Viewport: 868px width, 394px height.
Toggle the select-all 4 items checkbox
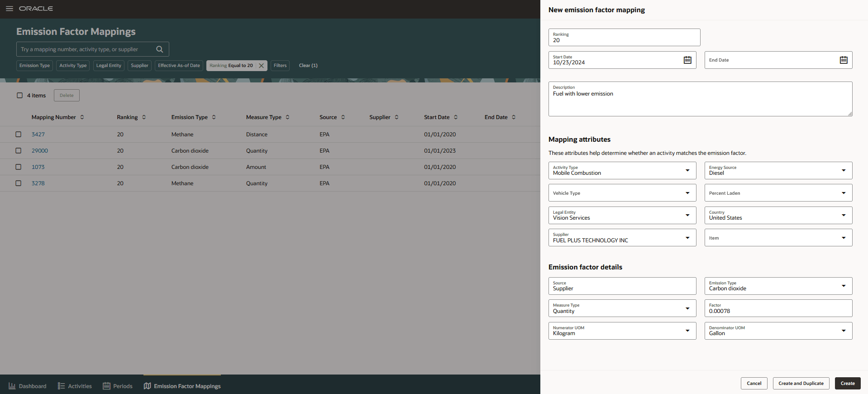(20, 96)
